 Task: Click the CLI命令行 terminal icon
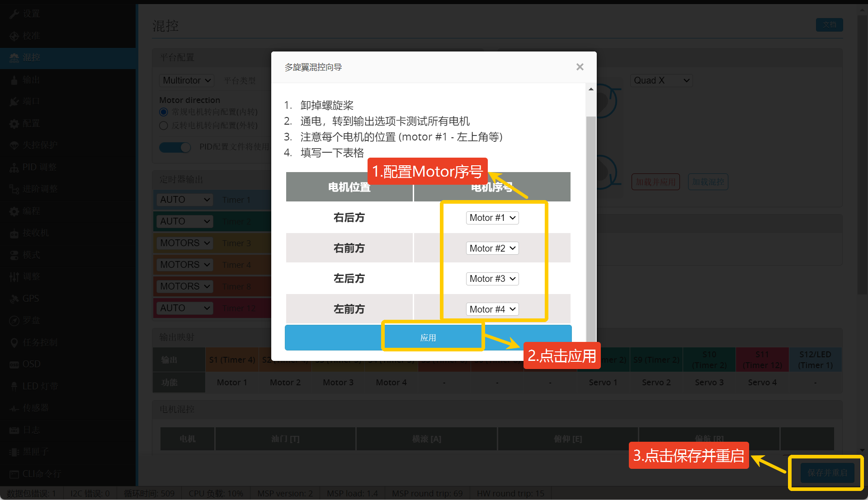[x=14, y=474]
